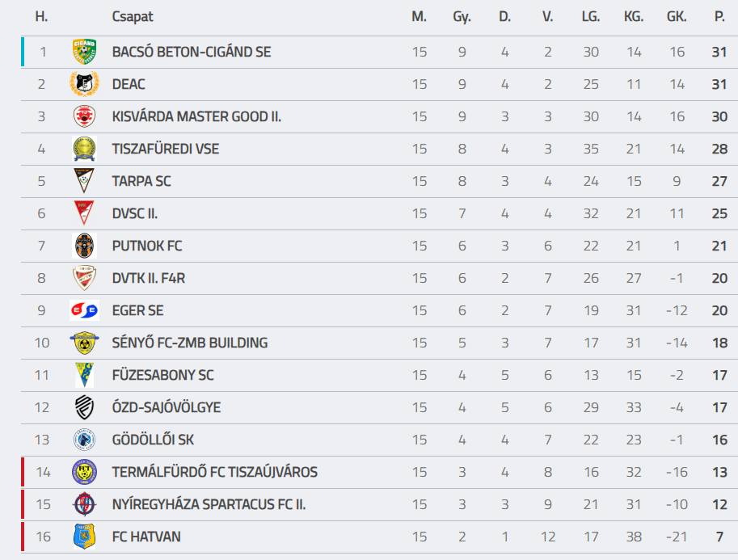Image resolution: width=738 pixels, height=560 pixels.
Task: Click the Bacsó Beton-Cigánd SE team crest
Action: tap(84, 52)
